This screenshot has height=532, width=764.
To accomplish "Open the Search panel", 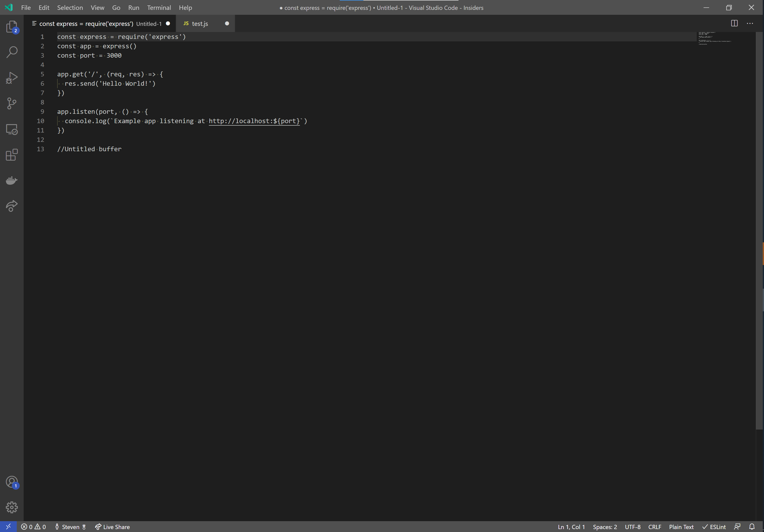I will point(12,52).
